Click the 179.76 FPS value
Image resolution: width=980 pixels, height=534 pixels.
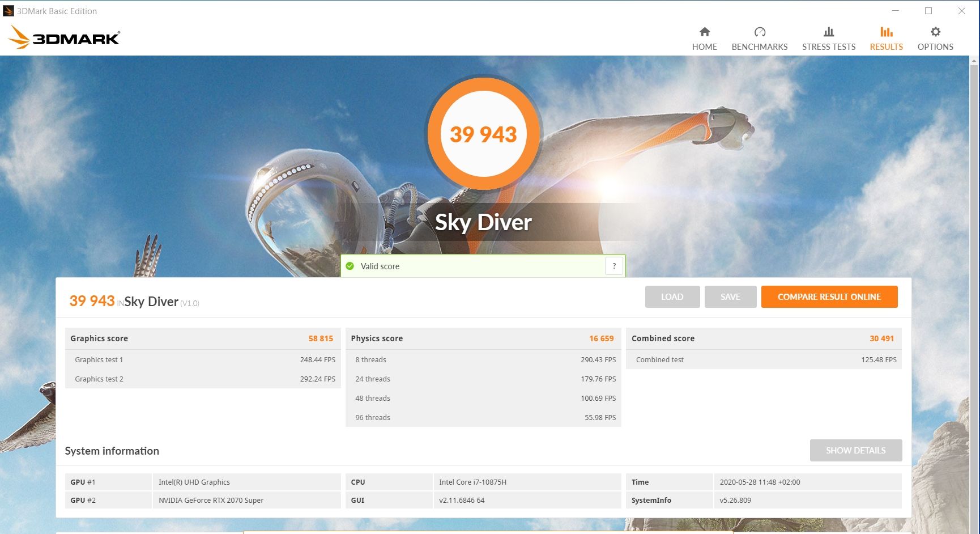[x=598, y=379]
